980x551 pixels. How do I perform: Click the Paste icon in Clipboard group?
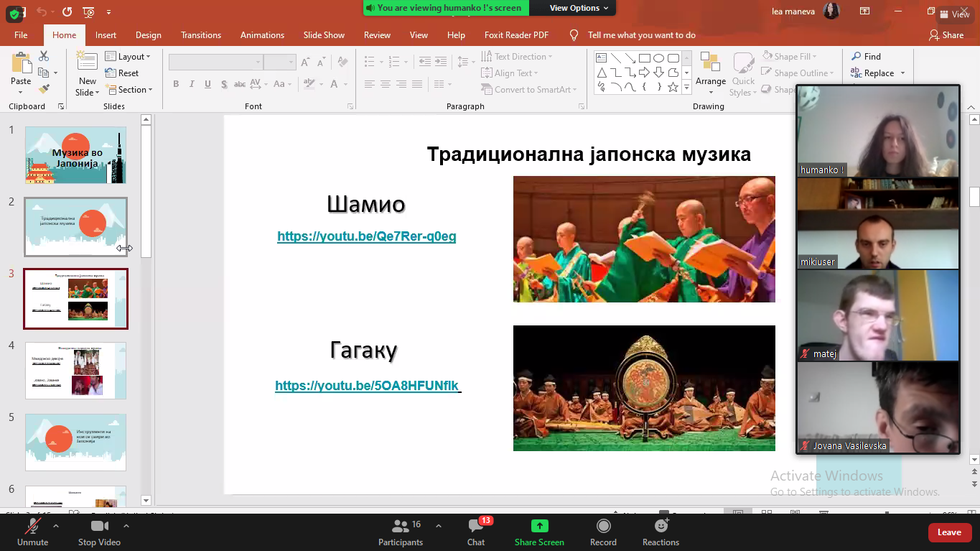21,66
